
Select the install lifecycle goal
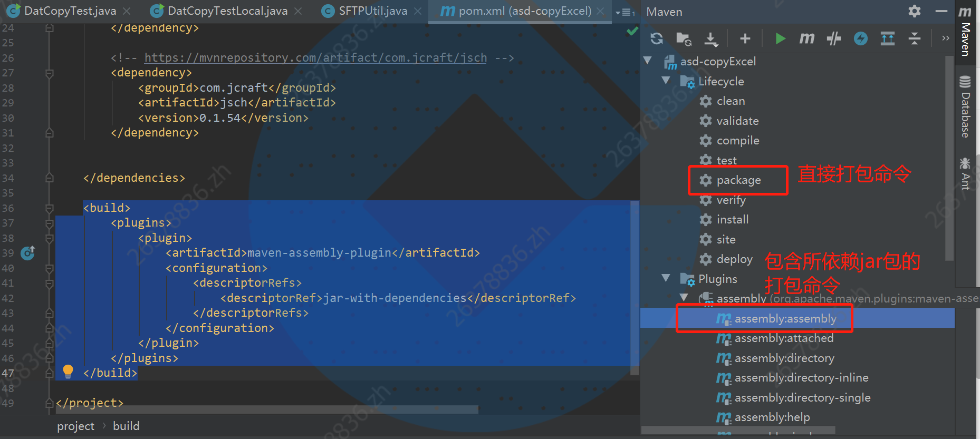(x=733, y=219)
